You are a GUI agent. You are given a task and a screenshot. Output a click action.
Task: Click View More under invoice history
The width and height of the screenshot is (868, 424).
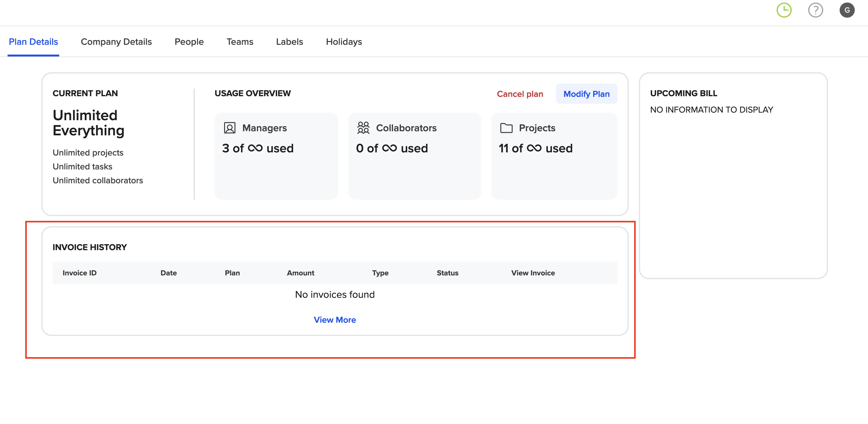pyautogui.click(x=335, y=320)
